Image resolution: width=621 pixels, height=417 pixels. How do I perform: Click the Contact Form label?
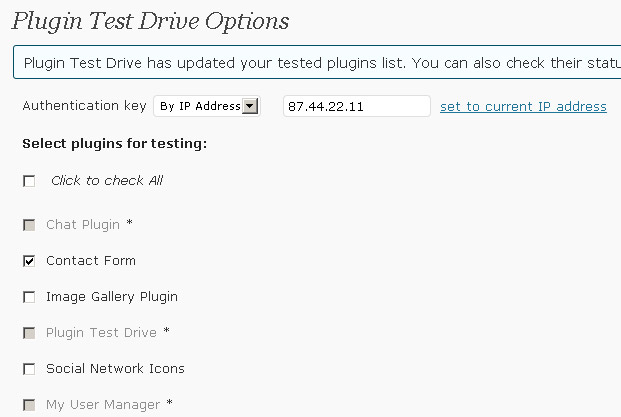tap(91, 261)
